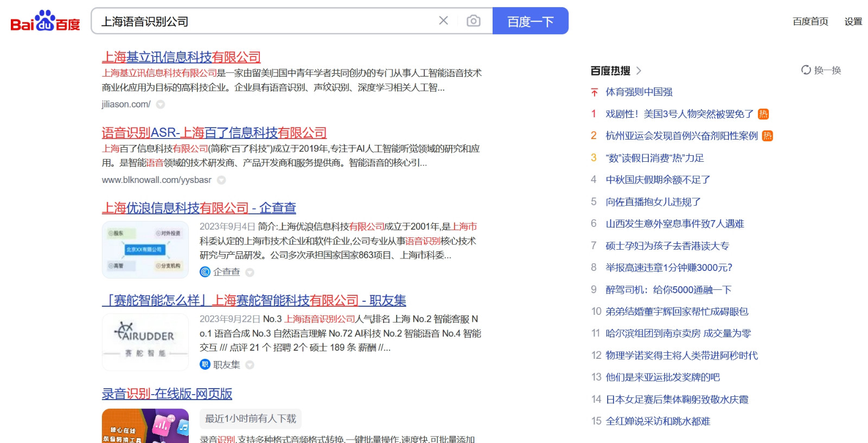Clear the search box with X icon
Screen dimensions: 868x443
[x=443, y=21]
